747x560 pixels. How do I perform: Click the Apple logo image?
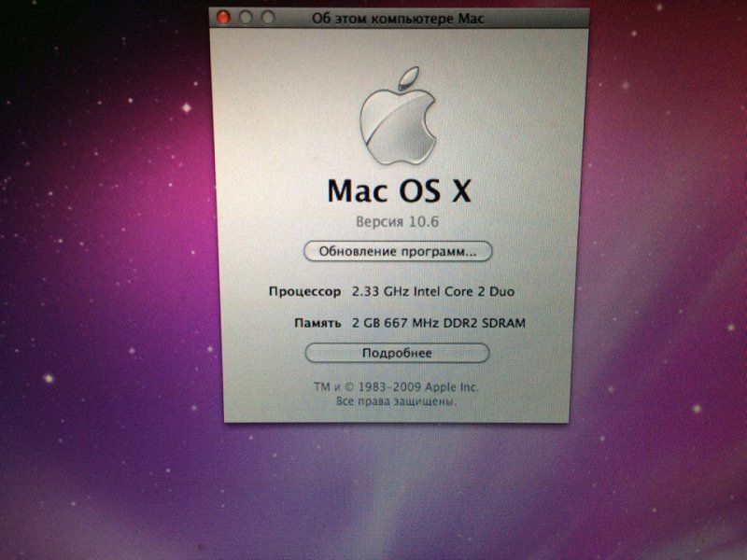tap(398, 118)
